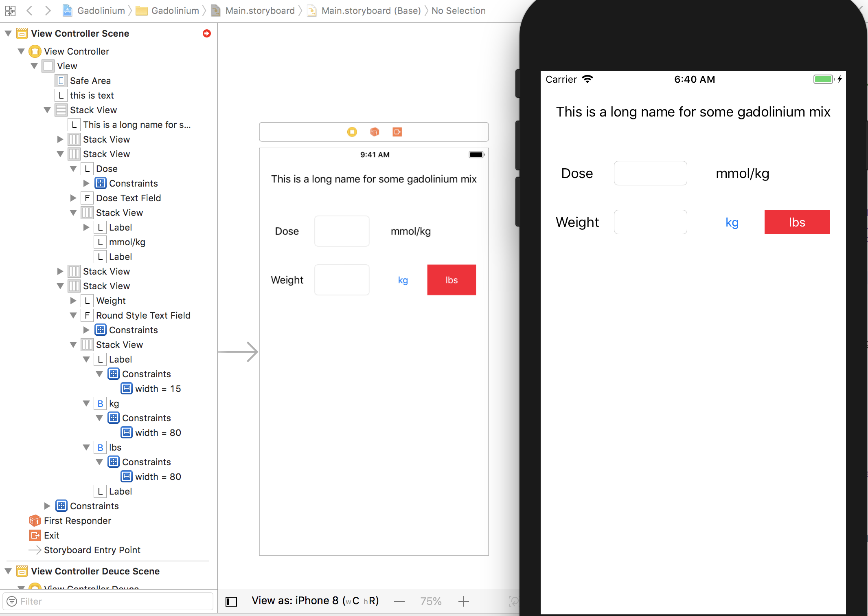This screenshot has height=616, width=868.
Task: Click View as: iPhone 8 device bar
Action: coord(316,601)
